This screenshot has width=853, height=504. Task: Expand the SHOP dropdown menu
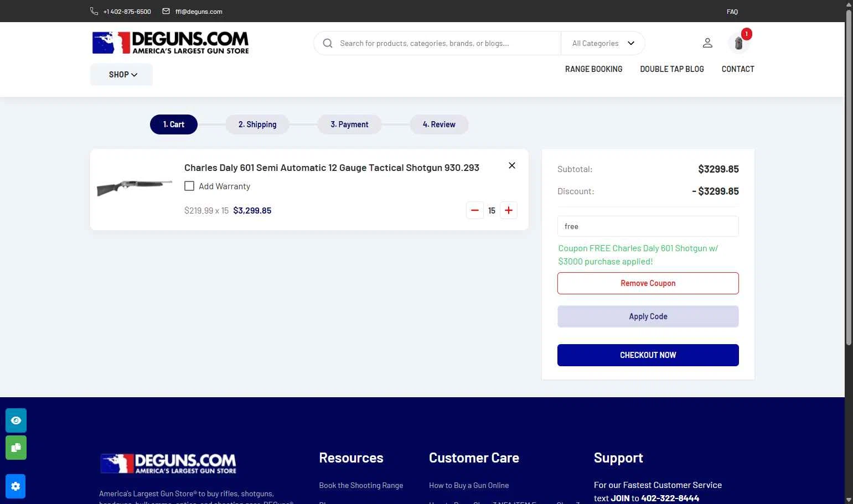pyautogui.click(x=122, y=75)
